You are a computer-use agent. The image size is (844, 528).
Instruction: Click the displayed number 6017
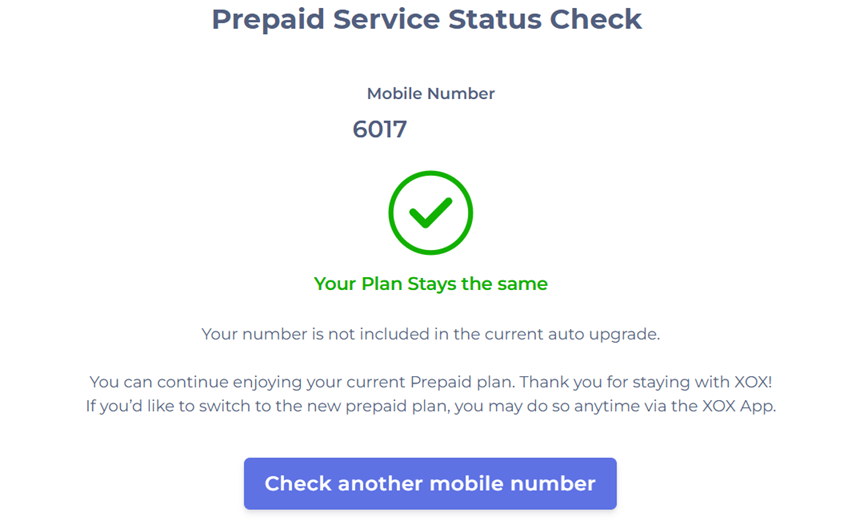[380, 129]
